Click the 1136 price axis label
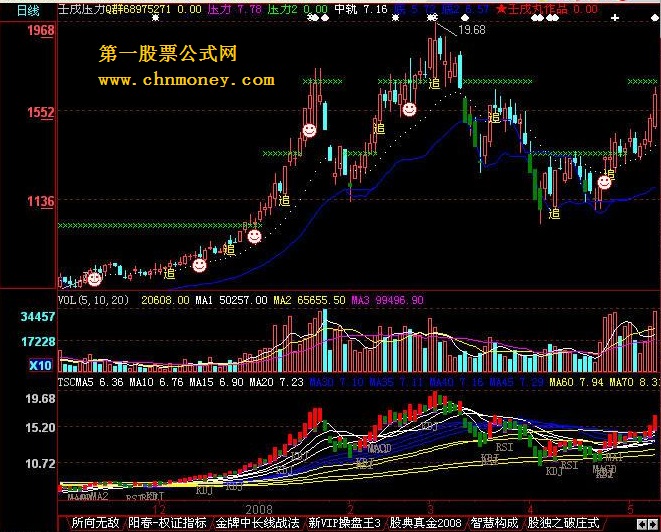Screen dimensions: 661x532 (41, 202)
